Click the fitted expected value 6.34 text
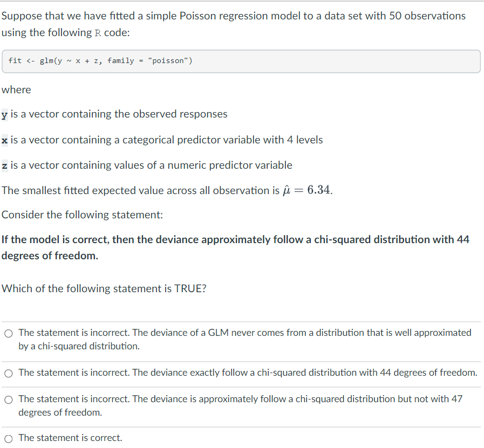 (x=318, y=190)
